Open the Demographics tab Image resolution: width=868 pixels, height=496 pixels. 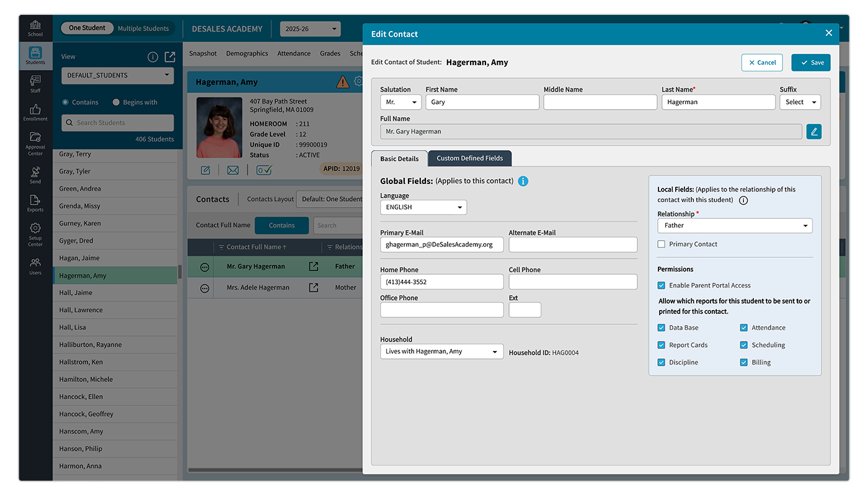247,53
